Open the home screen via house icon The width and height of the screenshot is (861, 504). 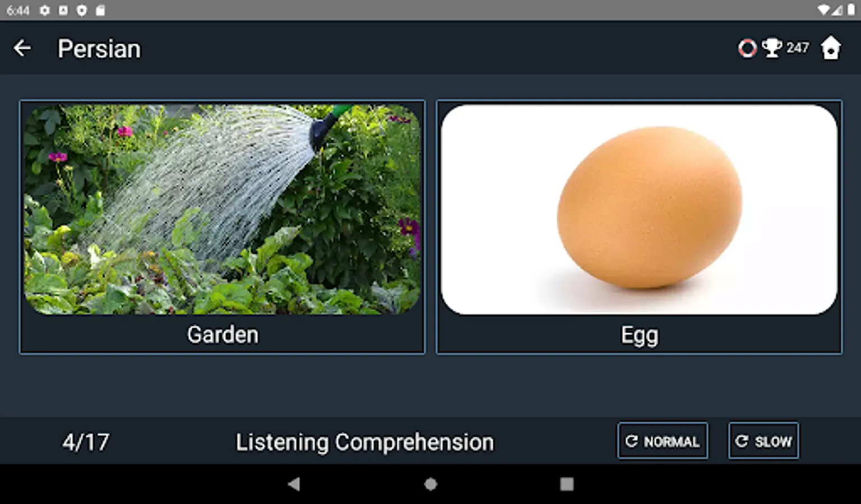click(x=831, y=48)
